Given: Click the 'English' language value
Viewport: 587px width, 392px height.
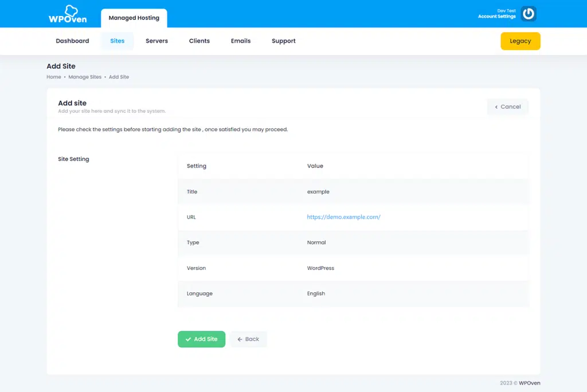Looking at the screenshot, I should point(316,293).
